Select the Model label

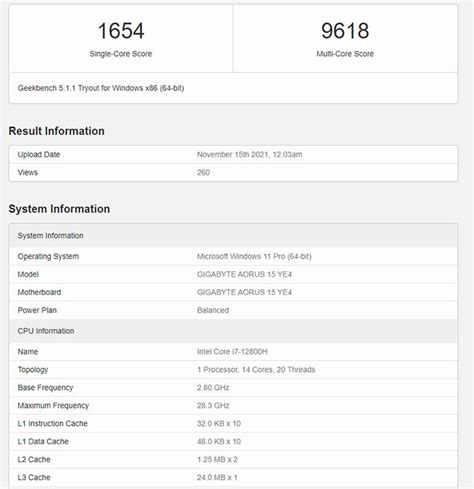tap(28, 274)
